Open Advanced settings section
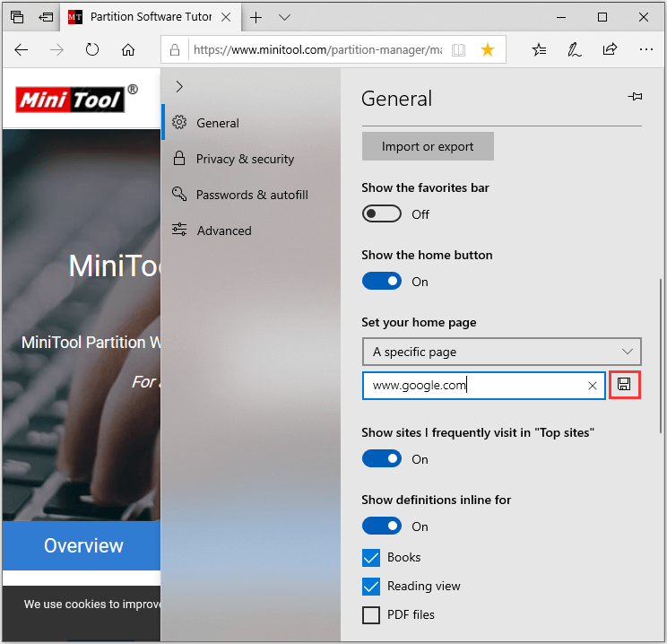The image size is (667, 644). [x=251, y=231]
